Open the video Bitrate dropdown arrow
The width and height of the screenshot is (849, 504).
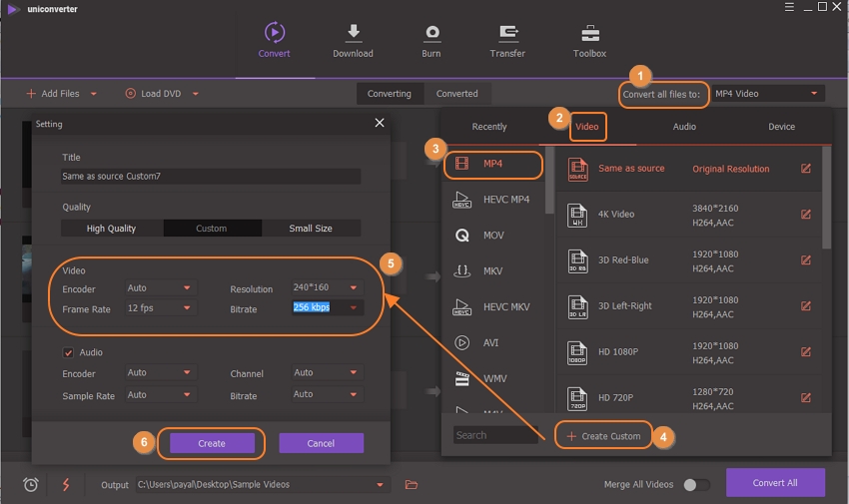[354, 307]
